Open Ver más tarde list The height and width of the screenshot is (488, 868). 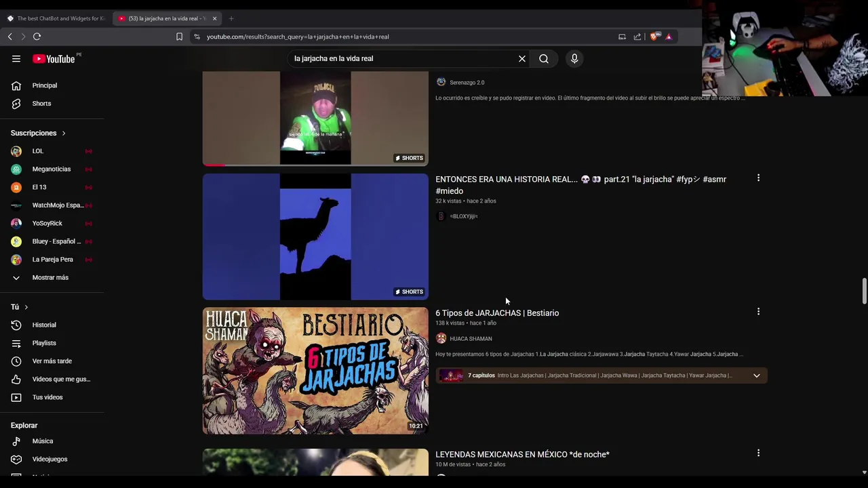(x=52, y=361)
